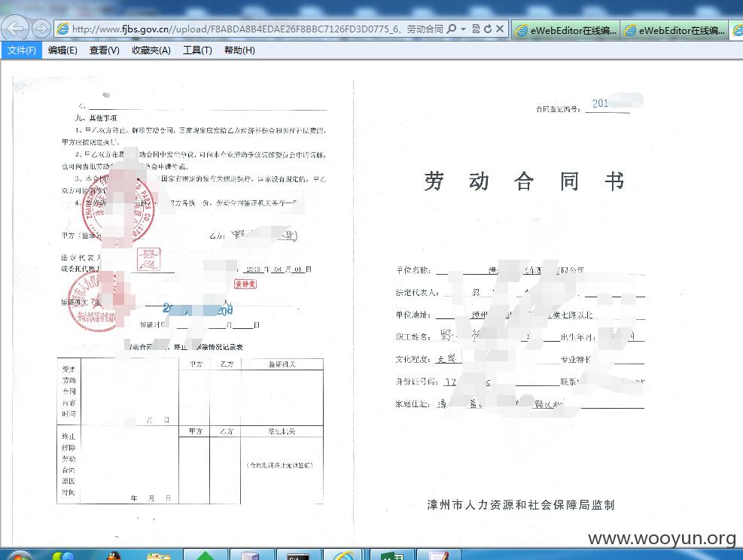Image resolution: width=743 pixels, height=560 pixels.
Task: Click the 出生年月 label
Action: [x=578, y=337]
